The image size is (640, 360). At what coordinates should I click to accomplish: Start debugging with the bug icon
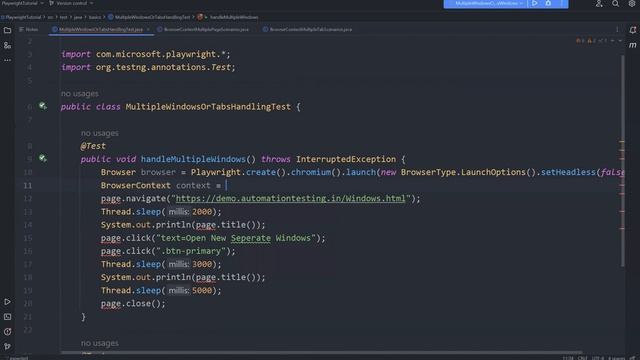pos(548,3)
